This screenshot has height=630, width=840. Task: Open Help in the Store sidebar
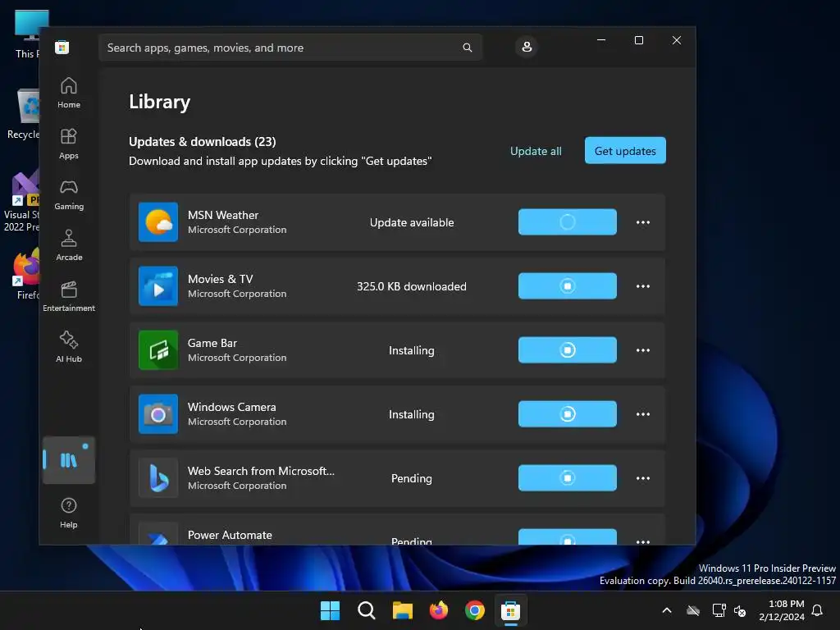69,514
